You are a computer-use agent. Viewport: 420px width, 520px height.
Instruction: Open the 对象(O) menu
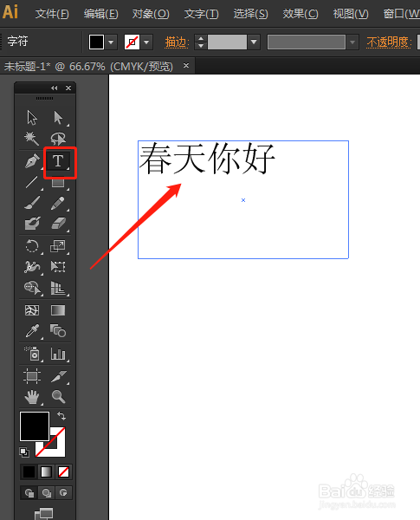[151, 14]
